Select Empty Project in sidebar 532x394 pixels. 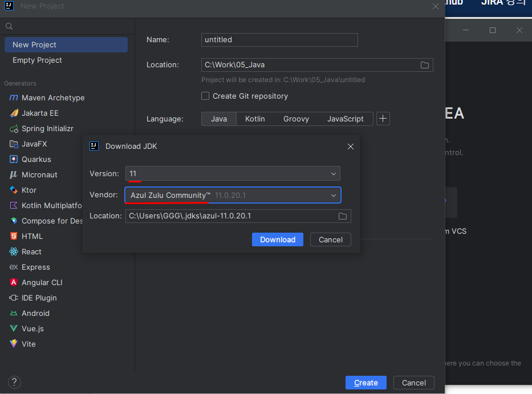pos(66,60)
